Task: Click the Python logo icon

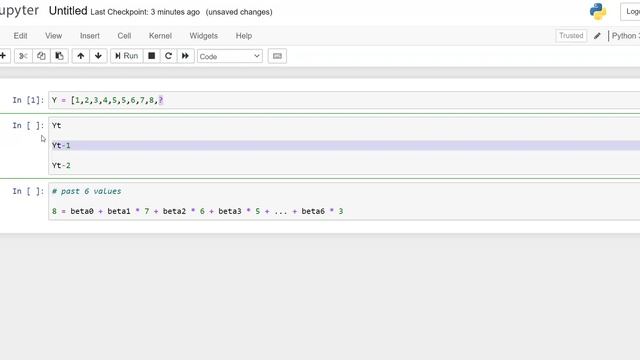Action: (598, 11)
